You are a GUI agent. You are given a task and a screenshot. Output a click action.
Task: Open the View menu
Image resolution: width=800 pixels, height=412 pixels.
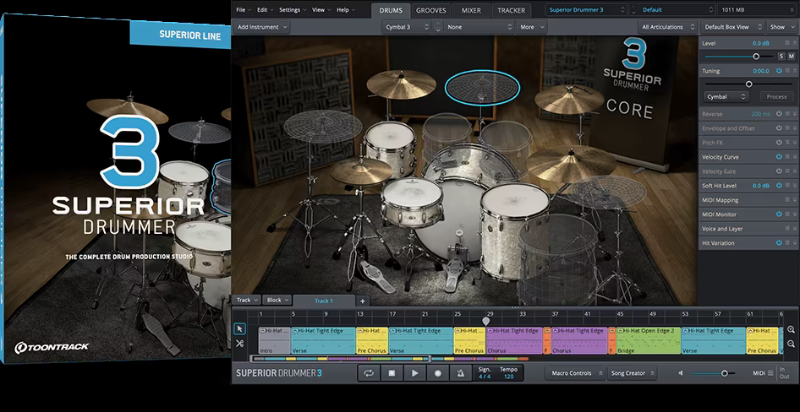321,10
